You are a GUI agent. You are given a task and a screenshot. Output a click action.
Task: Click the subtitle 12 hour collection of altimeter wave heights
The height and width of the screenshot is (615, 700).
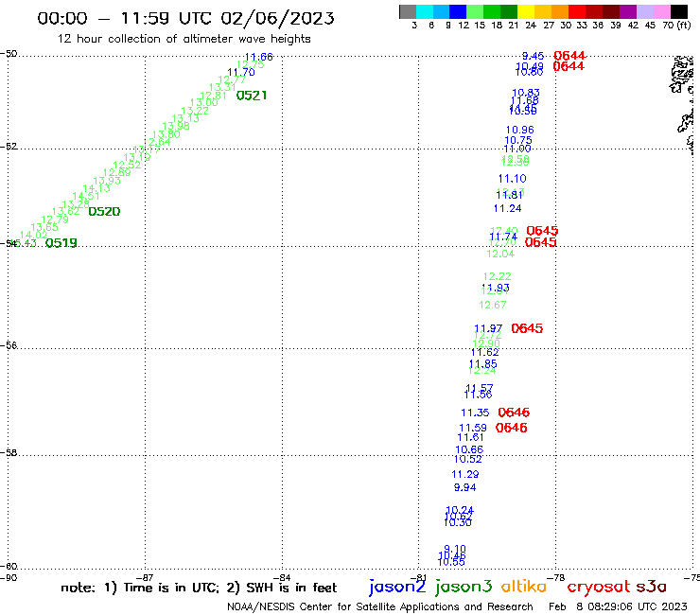point(184,39)
